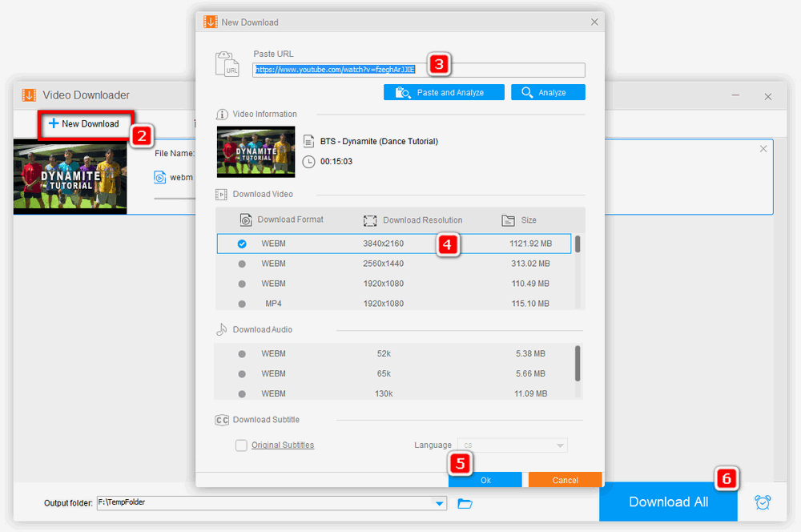Click the 313.02 MB size value
The image size is (801, 532).
click(531, 264)
